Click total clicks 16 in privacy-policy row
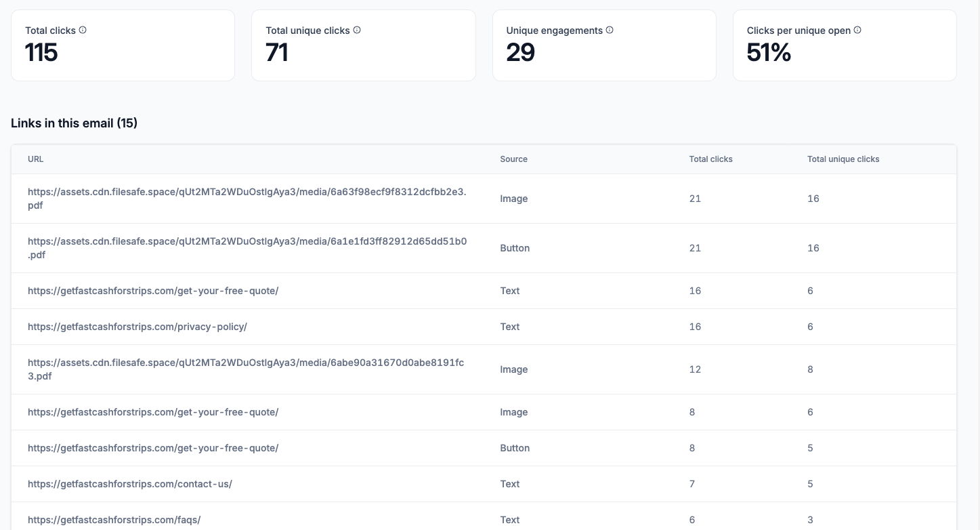Screen dimensions: 980x530 pyautogui.click(x=695, y=327)
